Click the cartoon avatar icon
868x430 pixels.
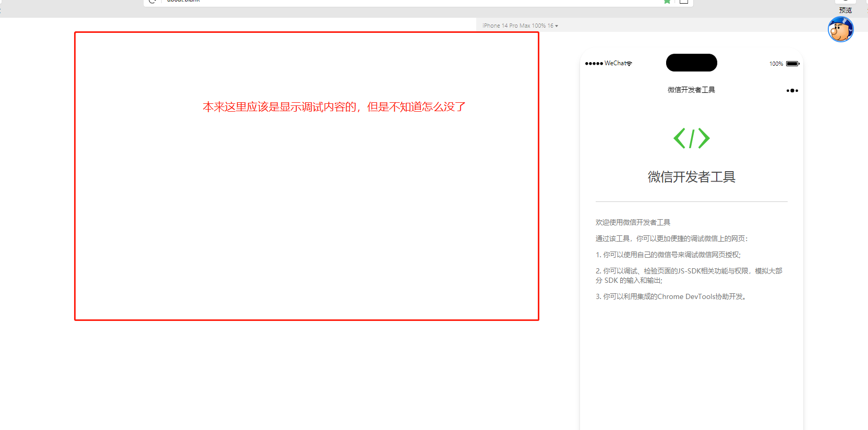(840, 29)
